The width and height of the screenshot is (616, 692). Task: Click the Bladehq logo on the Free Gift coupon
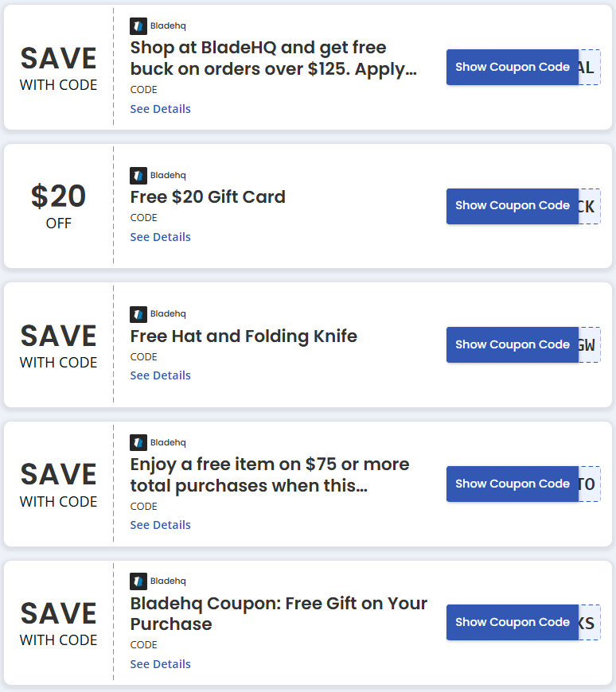pos(138,581)
